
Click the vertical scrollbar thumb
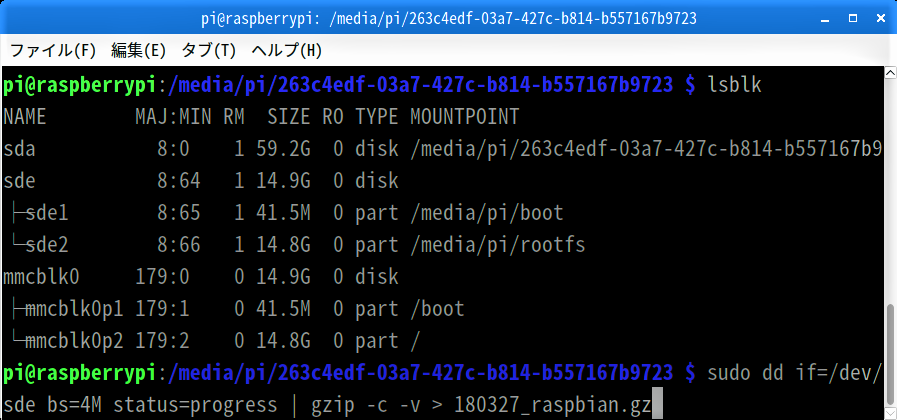point(891,355)
